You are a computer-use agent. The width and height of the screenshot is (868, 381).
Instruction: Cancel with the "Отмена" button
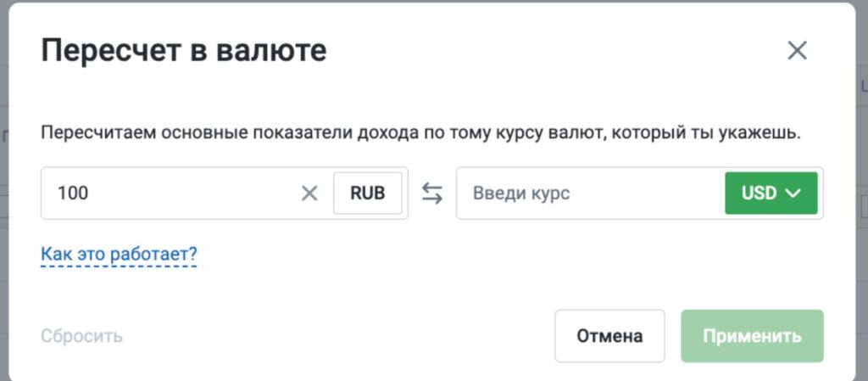609,336
